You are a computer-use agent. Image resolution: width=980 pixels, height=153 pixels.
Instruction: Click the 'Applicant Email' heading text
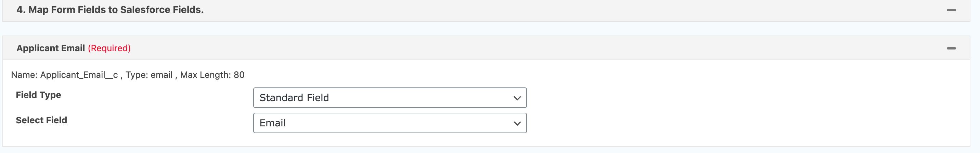click(51, 48)
